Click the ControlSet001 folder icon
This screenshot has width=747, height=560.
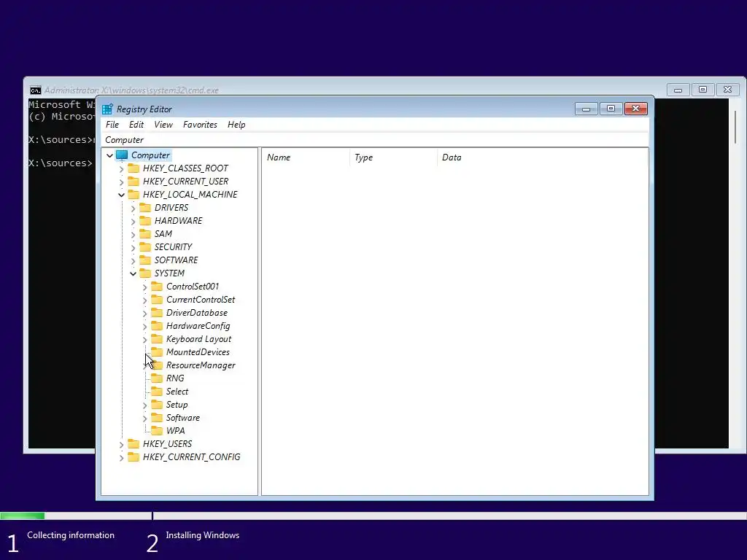click(x=157, y=286)
